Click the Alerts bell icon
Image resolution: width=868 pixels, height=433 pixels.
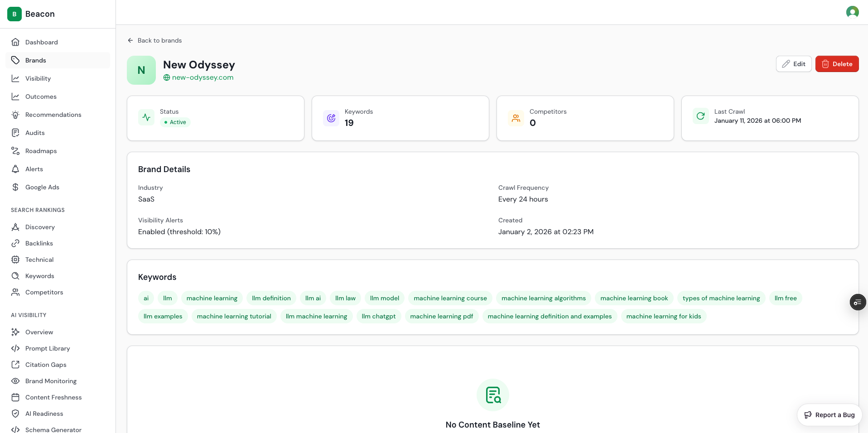pyautogui.click(x=15, y=169)
